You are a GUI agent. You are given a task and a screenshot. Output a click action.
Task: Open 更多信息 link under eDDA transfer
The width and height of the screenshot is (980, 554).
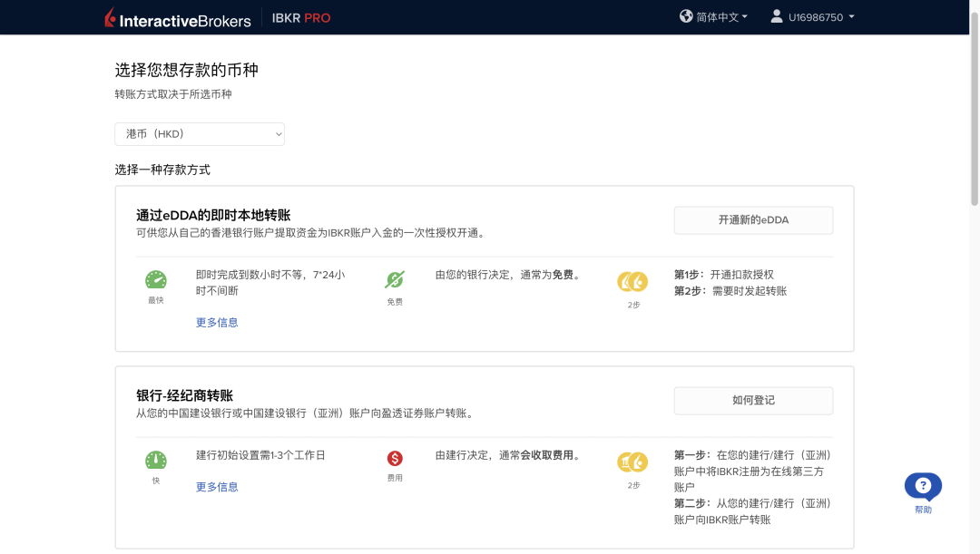217,322
